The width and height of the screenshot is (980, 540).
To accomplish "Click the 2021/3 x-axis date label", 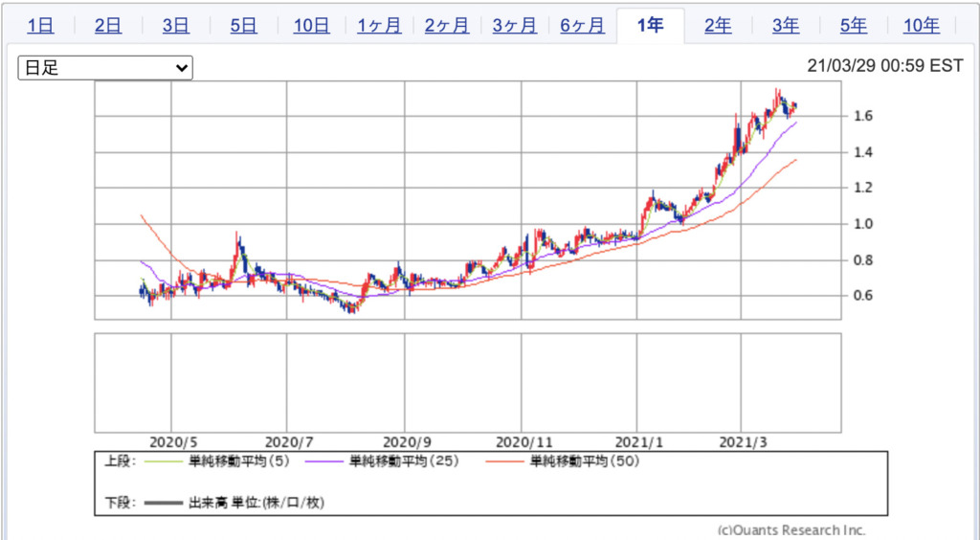I will coord(743,442).
